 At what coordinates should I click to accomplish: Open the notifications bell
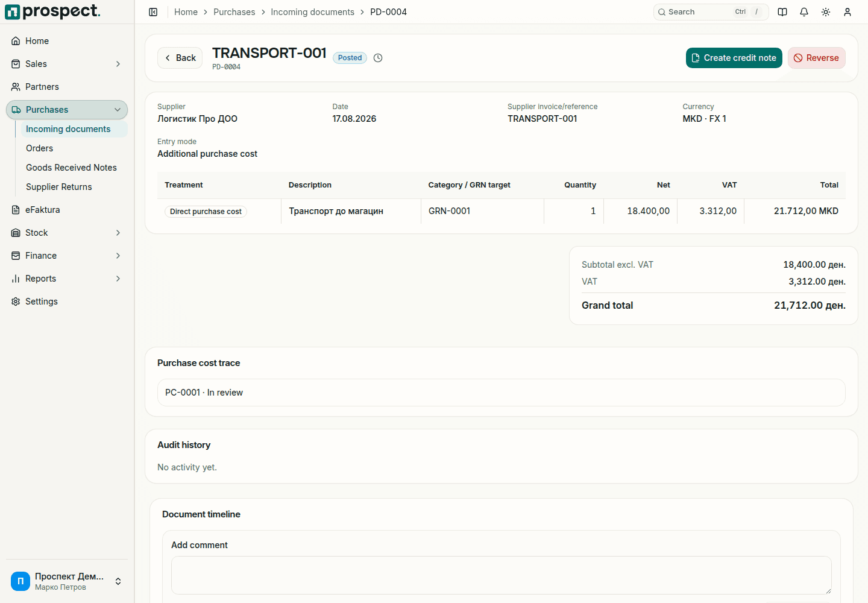click(804, 12)
